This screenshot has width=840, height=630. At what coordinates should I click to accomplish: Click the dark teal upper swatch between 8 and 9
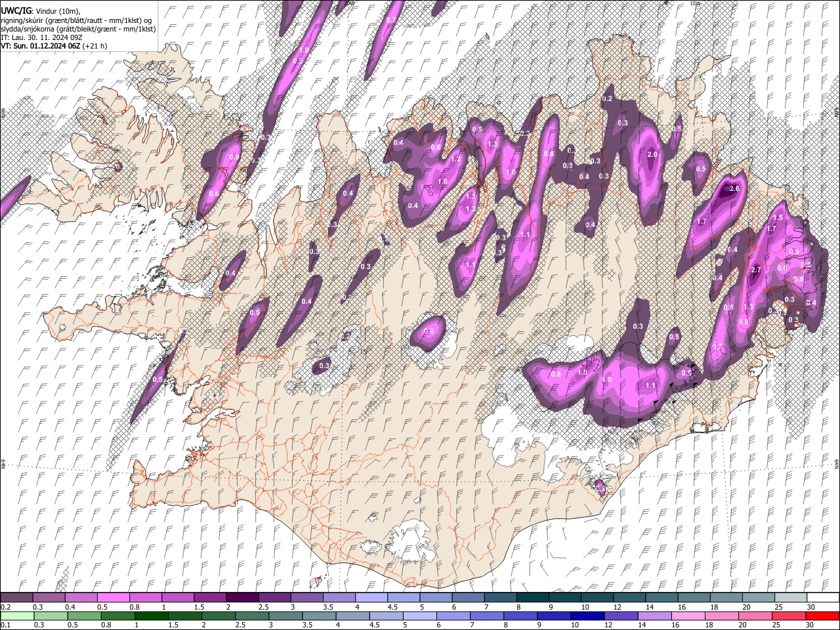click(x=533, y=597)
